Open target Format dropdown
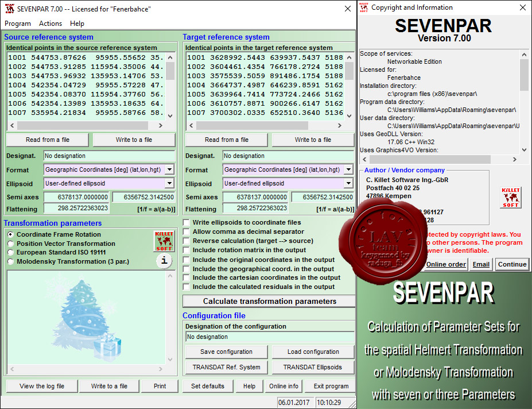The width and height of the screenshot is (532, 409). 348,169
